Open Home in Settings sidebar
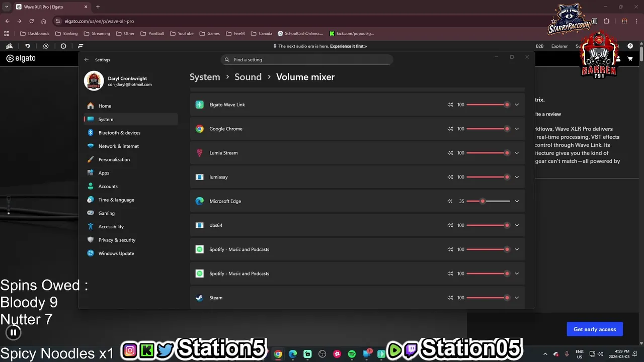644x362 pixels. (x=130, y=106)
